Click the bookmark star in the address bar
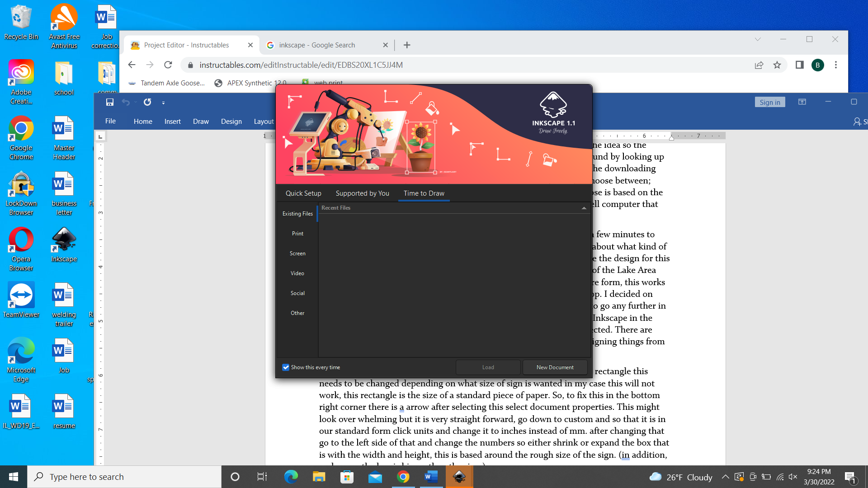This screenshot has height=488, width=868. 777,65
